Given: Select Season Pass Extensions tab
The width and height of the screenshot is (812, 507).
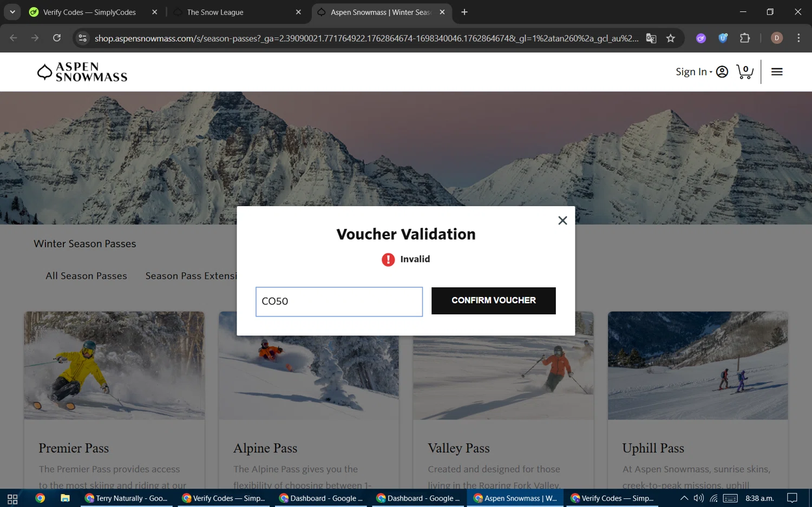Looking at the screenshot, I should (191, 276).
